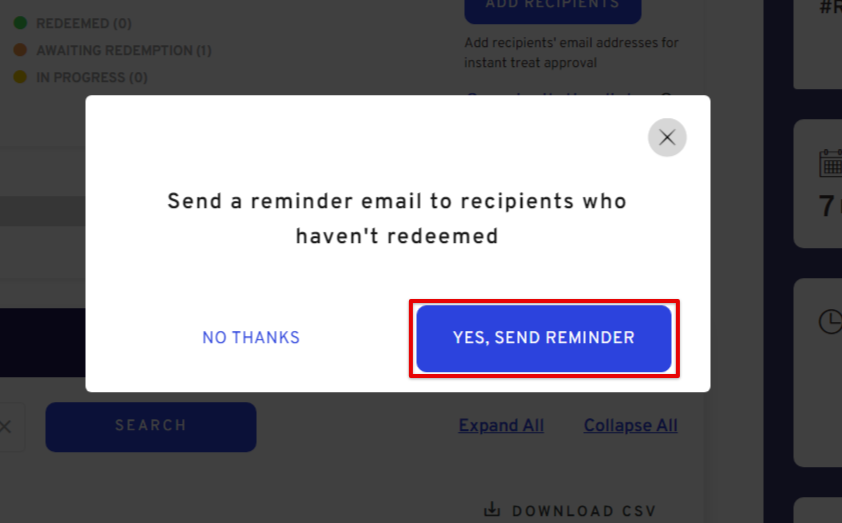The image size is (842, 523).
Task: Click the download arrow icon beside Download CSV
Action: pos(492,509)
